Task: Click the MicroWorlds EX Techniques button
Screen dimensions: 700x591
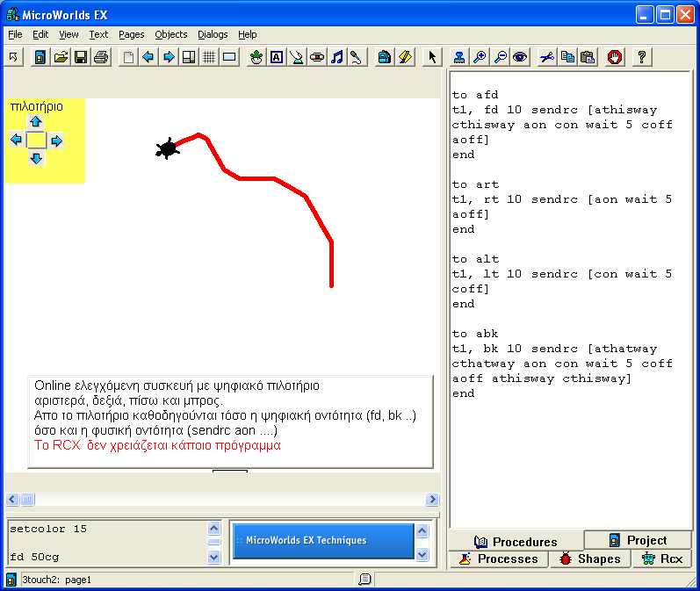Action: coord(323,541)
